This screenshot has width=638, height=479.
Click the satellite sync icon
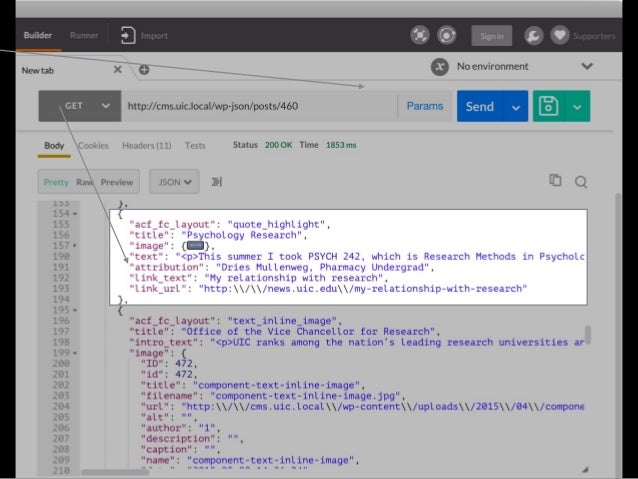pyautogui.click(x=420, y=35)
